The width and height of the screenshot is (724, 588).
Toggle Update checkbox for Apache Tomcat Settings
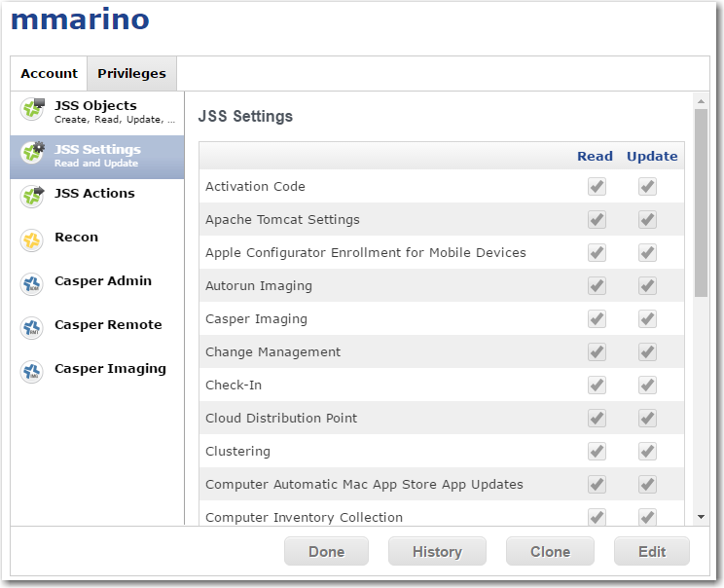coord(647,219)
